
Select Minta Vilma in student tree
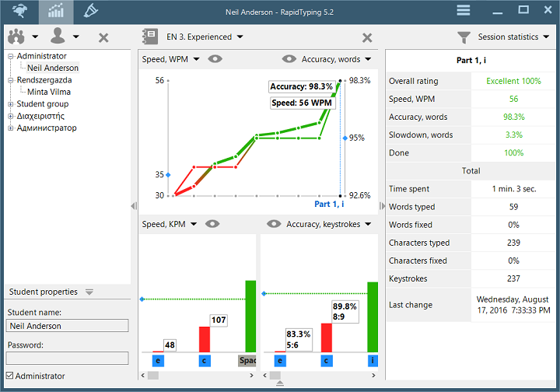click(x=49, y=92)
